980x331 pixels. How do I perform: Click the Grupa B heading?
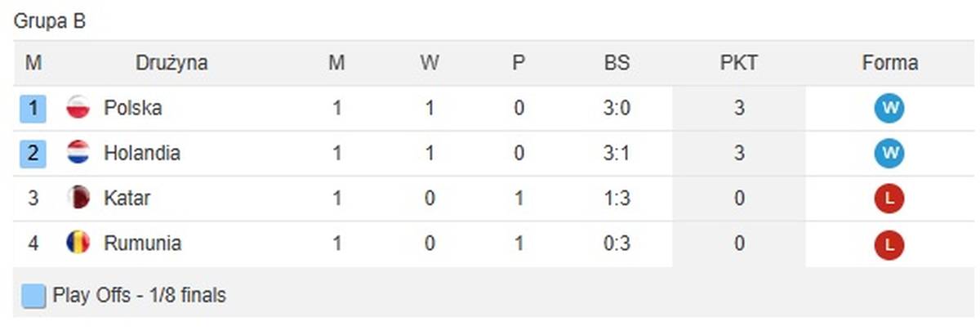[50, 22]
